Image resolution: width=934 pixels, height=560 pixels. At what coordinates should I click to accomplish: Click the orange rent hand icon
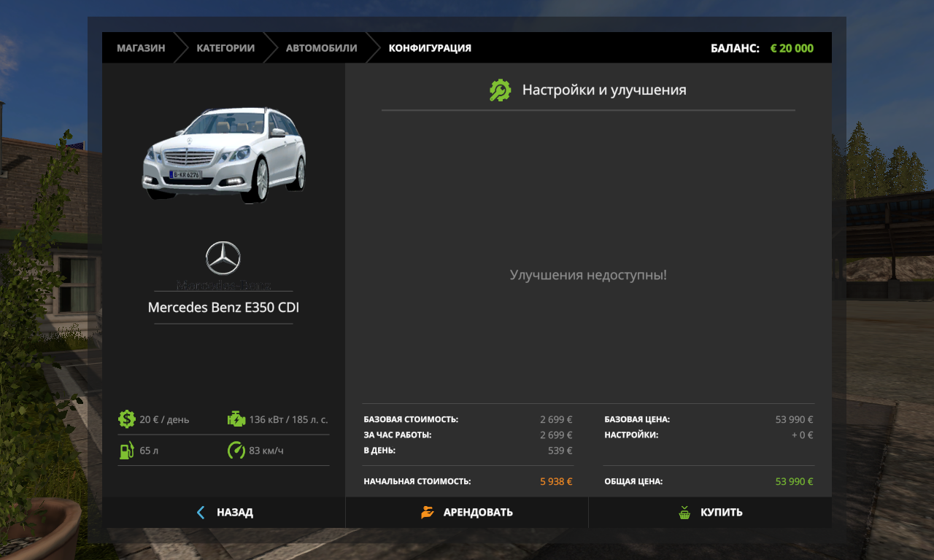tap(428, 513)
